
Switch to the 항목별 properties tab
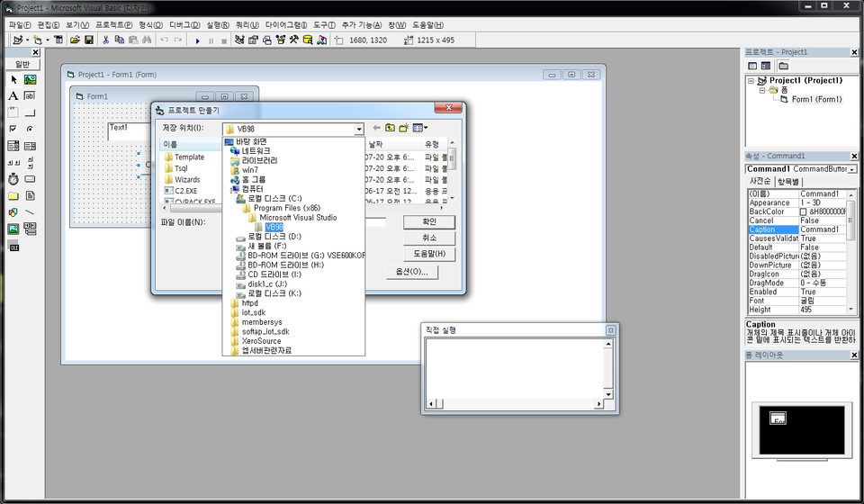pos(789,181)
